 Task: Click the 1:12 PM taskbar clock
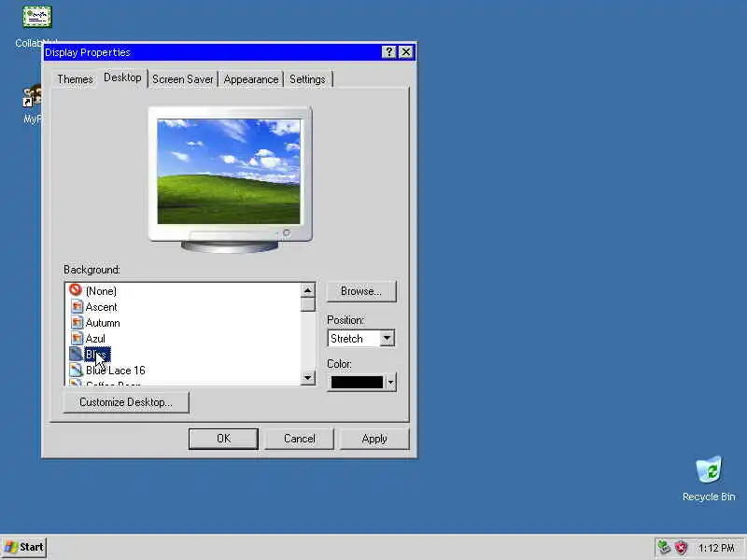pos(716,548)
